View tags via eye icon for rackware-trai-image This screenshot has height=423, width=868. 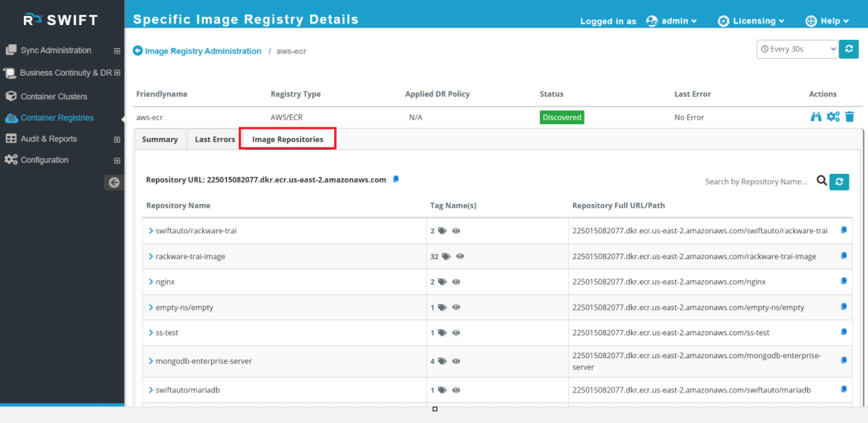tap(460, 256)
